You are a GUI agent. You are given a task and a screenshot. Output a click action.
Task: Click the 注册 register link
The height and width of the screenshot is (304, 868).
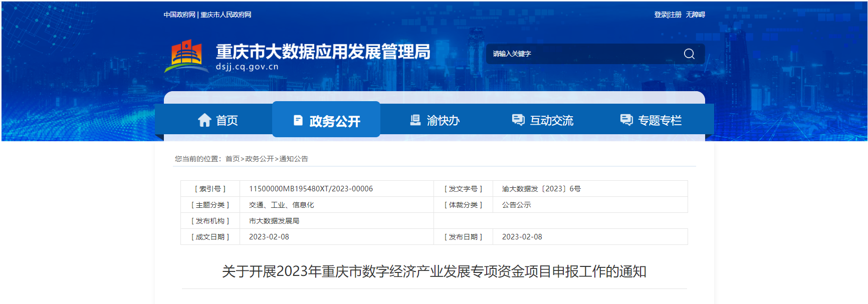point(675,15)
